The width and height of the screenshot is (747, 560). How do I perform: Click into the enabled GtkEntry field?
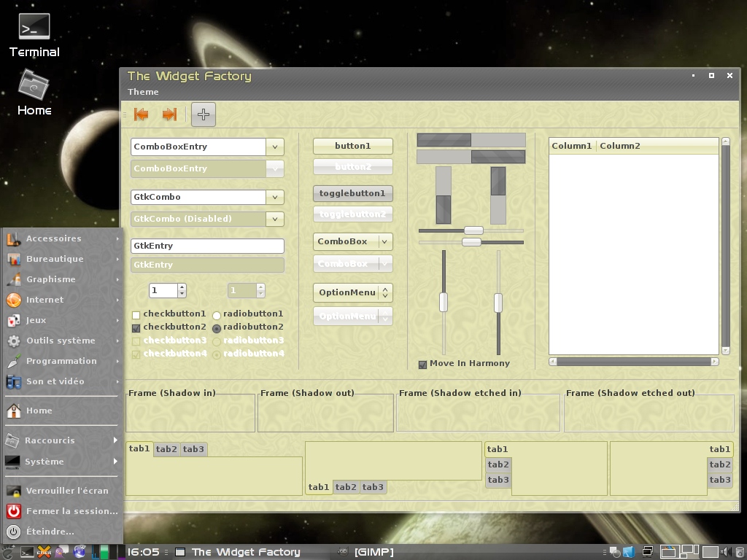point(207,246)
